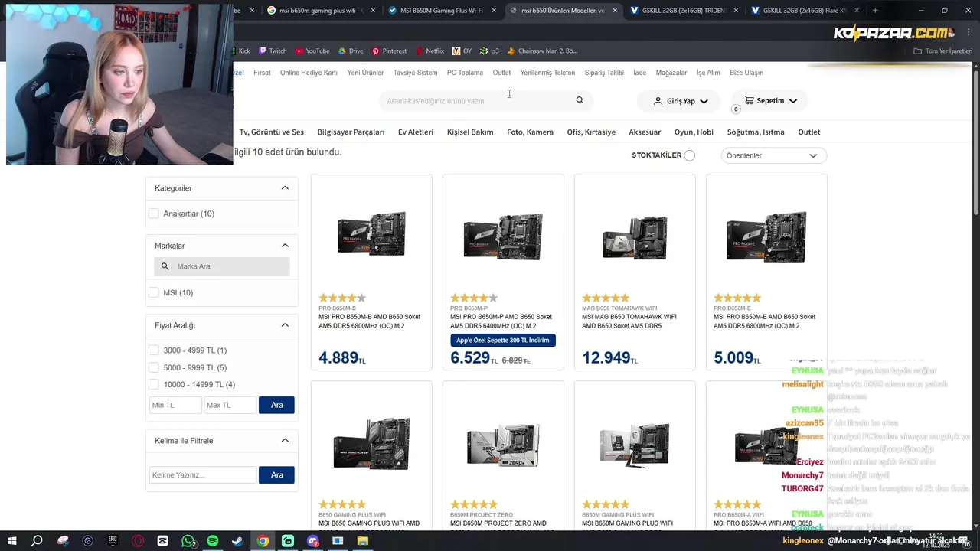Switch to GSKILL 32GB TRIDENT browser tab
This screenshot has height=551, width=980.
[684, 10]
